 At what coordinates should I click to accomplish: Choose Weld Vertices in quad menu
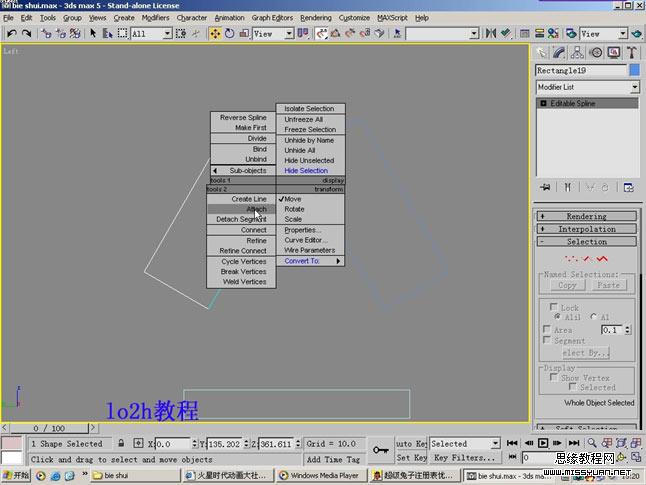point(241,282)
